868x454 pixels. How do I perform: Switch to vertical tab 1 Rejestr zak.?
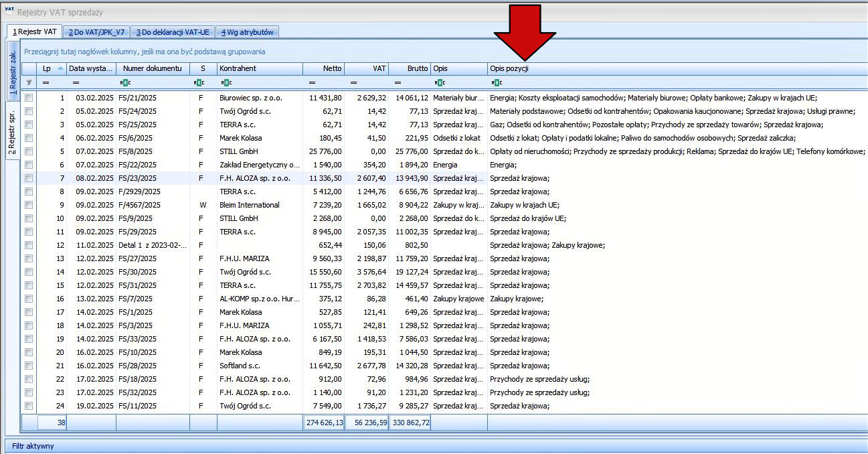point(12,70)
